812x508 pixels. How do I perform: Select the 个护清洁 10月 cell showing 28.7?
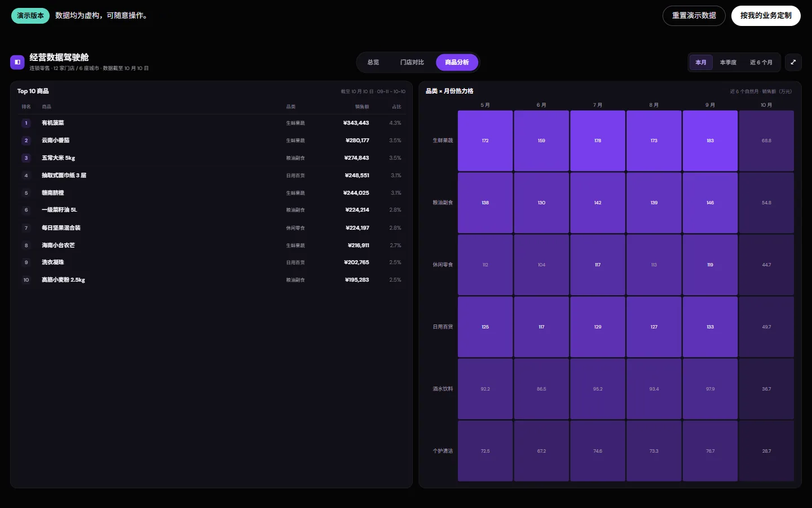(766, 451)
